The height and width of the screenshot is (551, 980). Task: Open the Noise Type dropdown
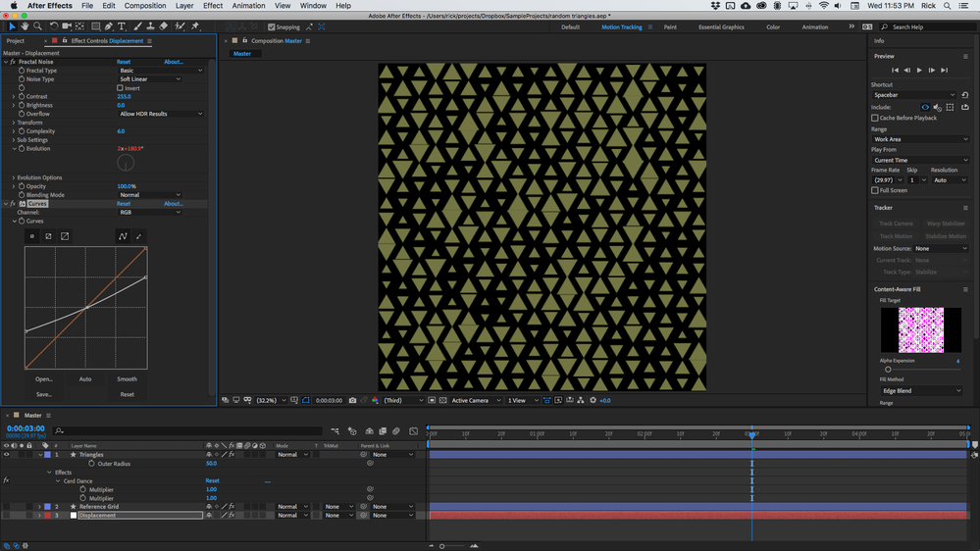click(x=149, y=79)
